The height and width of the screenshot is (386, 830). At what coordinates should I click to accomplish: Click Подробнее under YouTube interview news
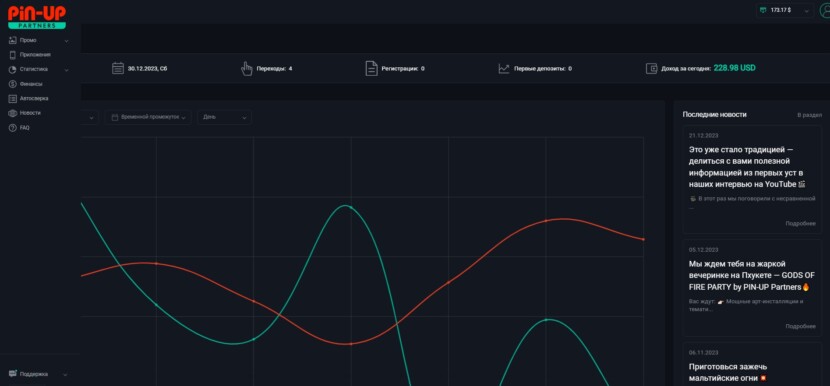pos(800,223)
